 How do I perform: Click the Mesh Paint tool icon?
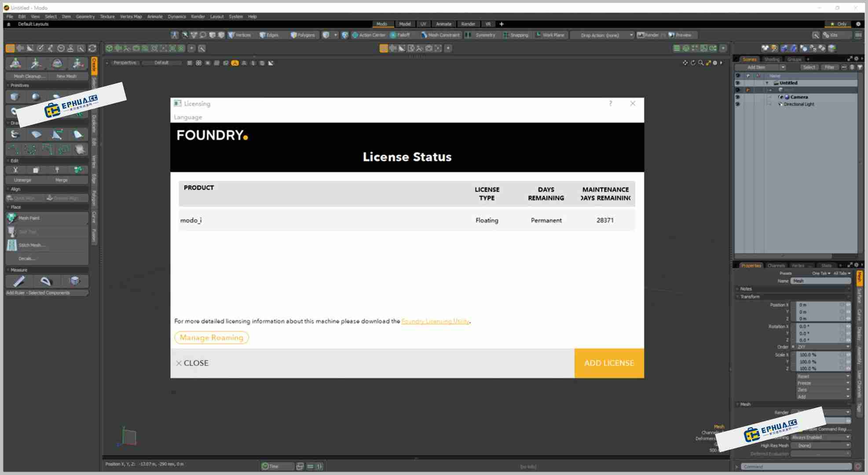tap(12, 218)
